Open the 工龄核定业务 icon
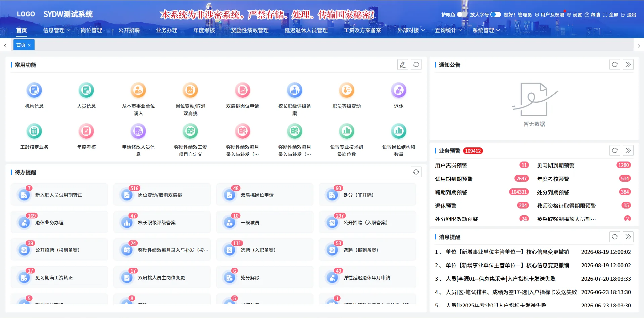The height and width of the screenshot is (318, 644). coord(34,131)
